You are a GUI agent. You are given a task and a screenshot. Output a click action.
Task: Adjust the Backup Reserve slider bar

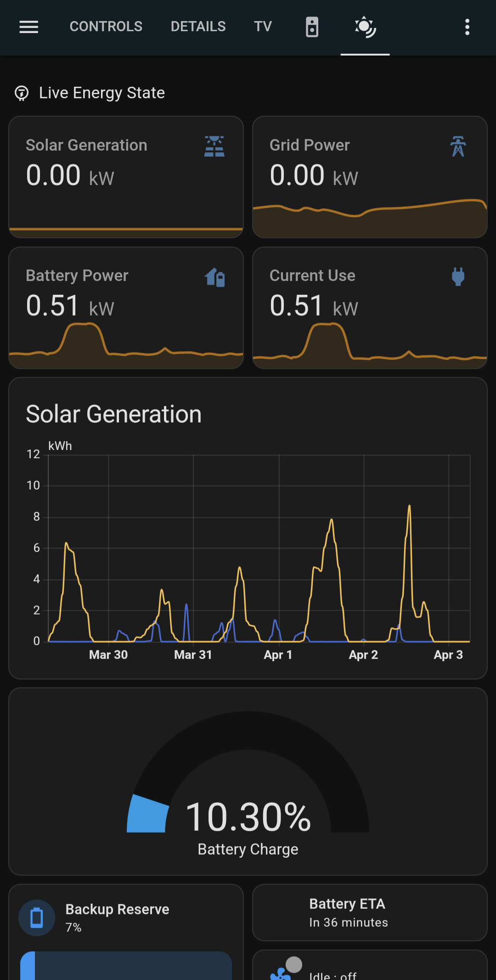(x=126, y=966)
